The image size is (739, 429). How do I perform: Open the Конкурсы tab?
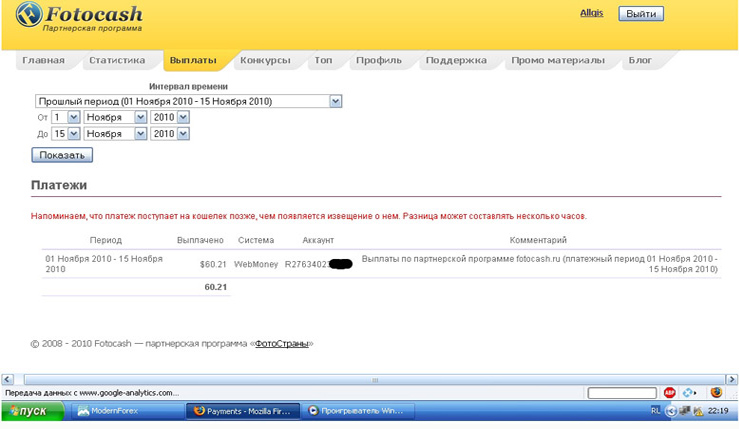[x=265, y=60]
